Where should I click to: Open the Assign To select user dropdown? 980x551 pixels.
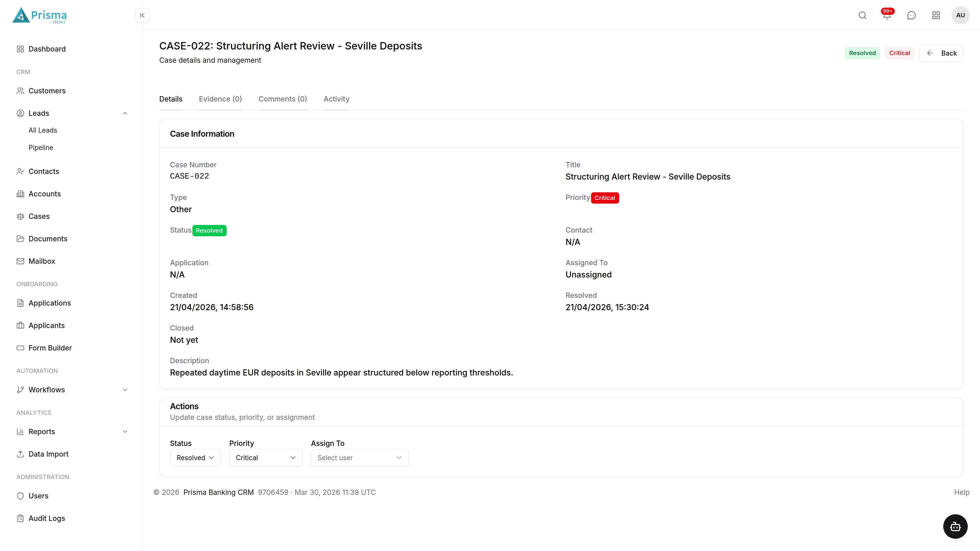click(360, 457)
